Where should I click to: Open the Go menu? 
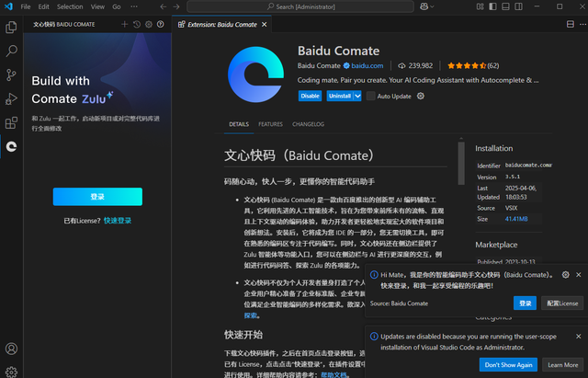pyautogui.click(x=117, y=6)
